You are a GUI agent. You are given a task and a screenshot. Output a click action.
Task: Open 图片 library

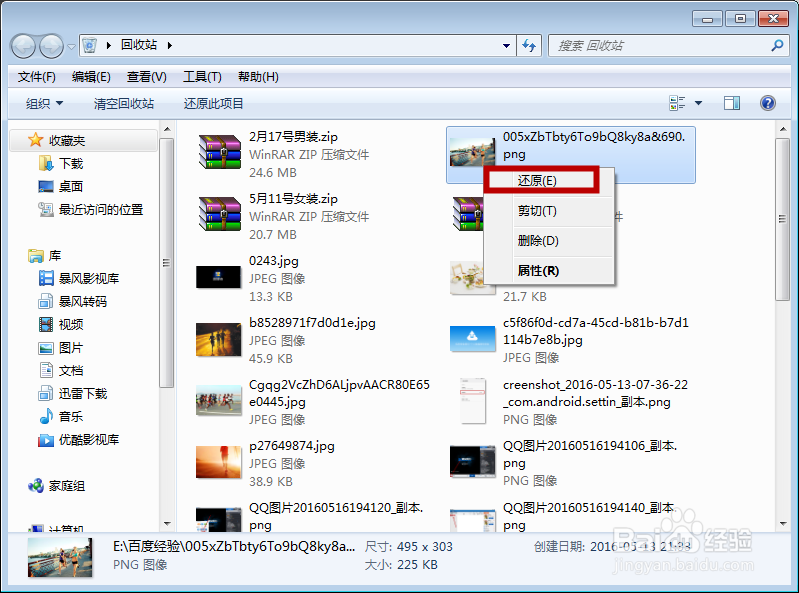(60, 348)
